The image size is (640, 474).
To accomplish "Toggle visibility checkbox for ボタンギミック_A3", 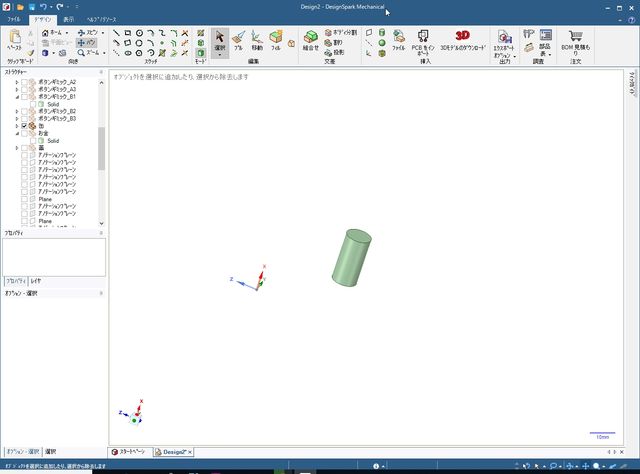I will 24,89.
